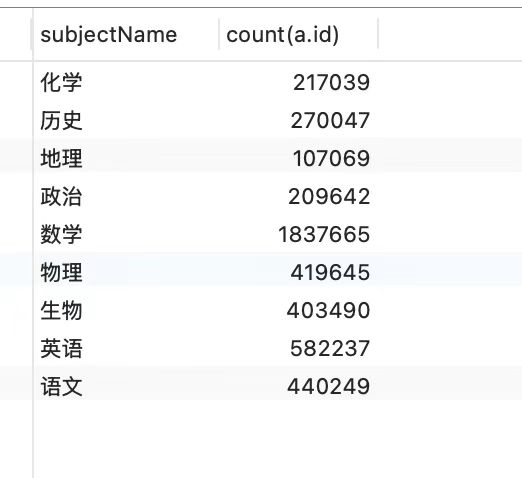522x478 pixels.
Task: Click the count value 440249
Action: point(329,387)
